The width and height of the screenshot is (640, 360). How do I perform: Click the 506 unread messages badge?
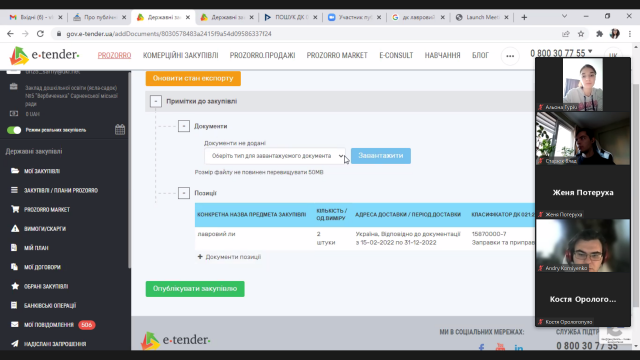87,324
